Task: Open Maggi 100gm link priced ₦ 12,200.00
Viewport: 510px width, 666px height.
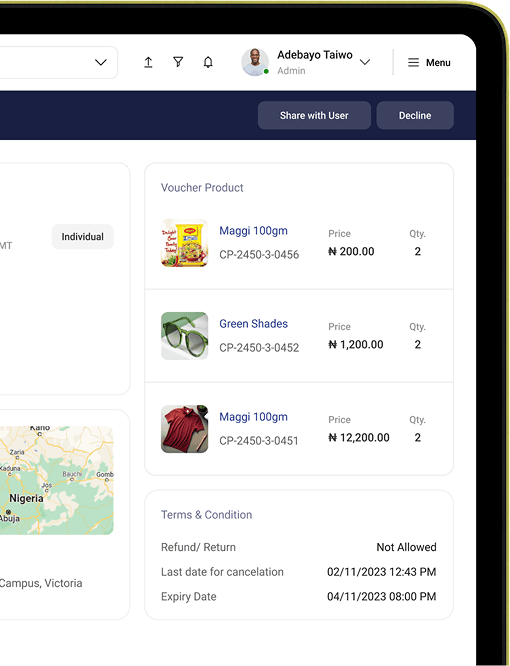Action: pos(254,417)
